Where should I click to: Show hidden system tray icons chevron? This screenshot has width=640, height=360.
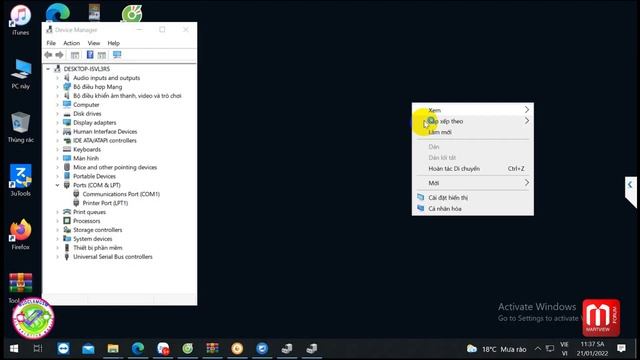(538, 349)
